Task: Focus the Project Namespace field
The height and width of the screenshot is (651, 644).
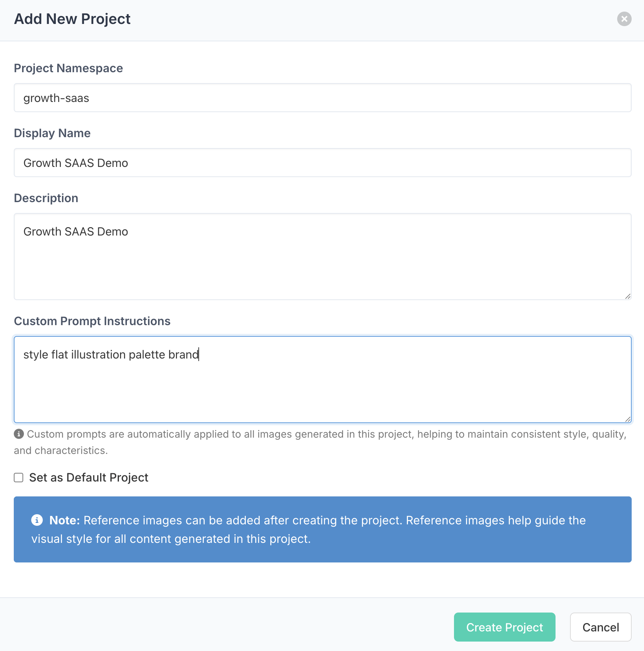Action: tap(322, 98)
